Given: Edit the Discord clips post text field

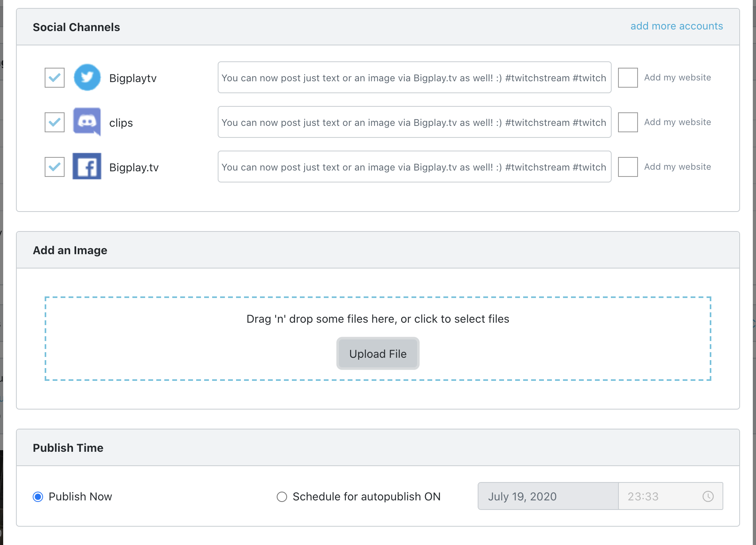Looking at the screenshot, I should point(415,122).
